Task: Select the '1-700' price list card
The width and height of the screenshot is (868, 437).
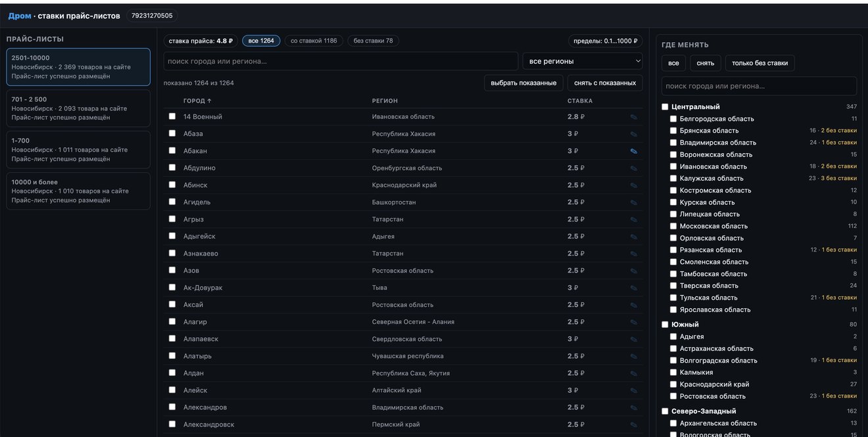Action: pos(78,150)
